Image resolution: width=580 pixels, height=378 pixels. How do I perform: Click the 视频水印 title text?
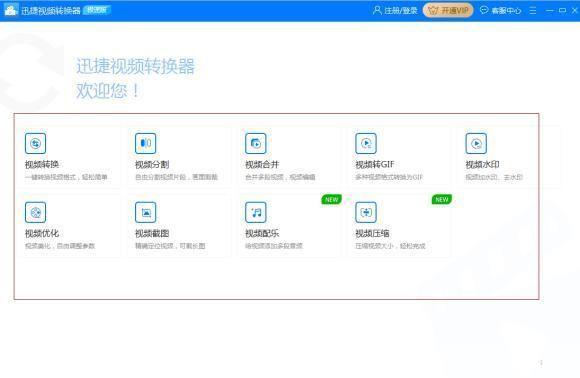(x=482, y=165)
